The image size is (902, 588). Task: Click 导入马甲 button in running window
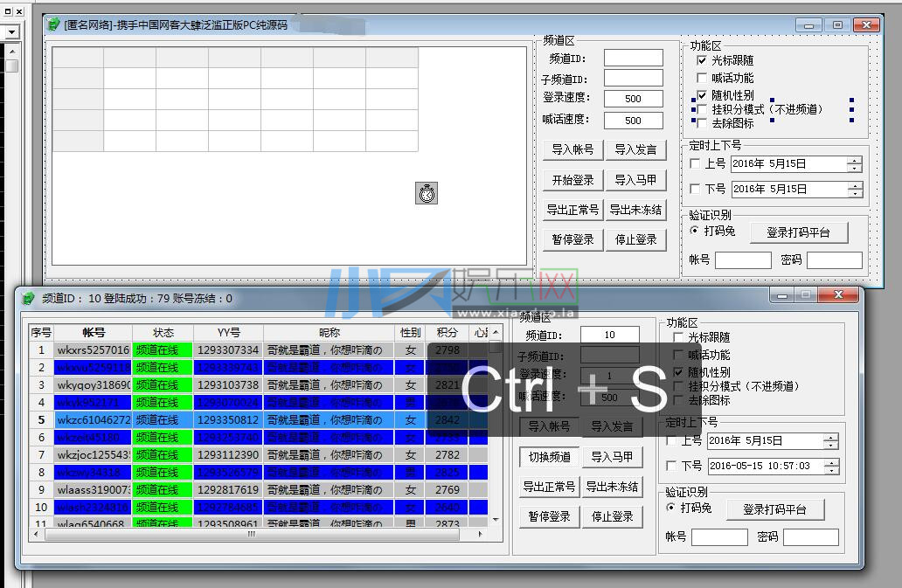612,458
